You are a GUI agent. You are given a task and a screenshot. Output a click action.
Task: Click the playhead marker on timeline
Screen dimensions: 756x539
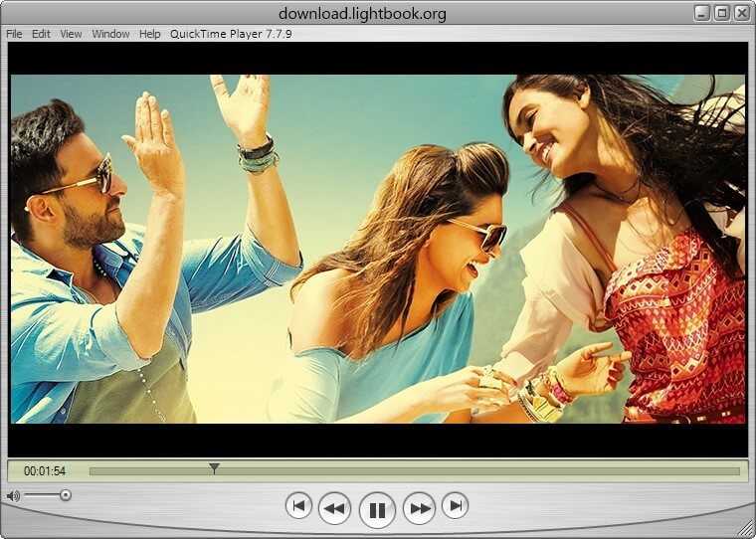tap(214, 468)
